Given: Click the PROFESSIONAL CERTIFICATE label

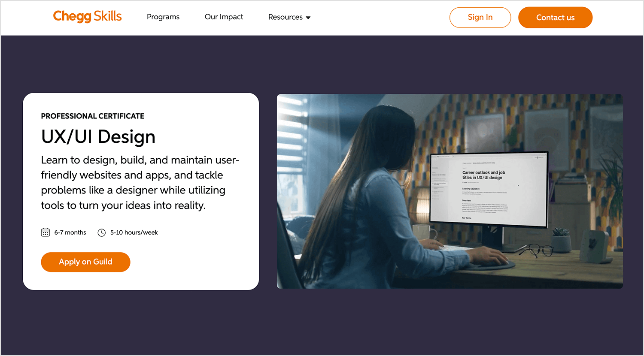Looking at the screenshot, I should (x=93, y=116).
